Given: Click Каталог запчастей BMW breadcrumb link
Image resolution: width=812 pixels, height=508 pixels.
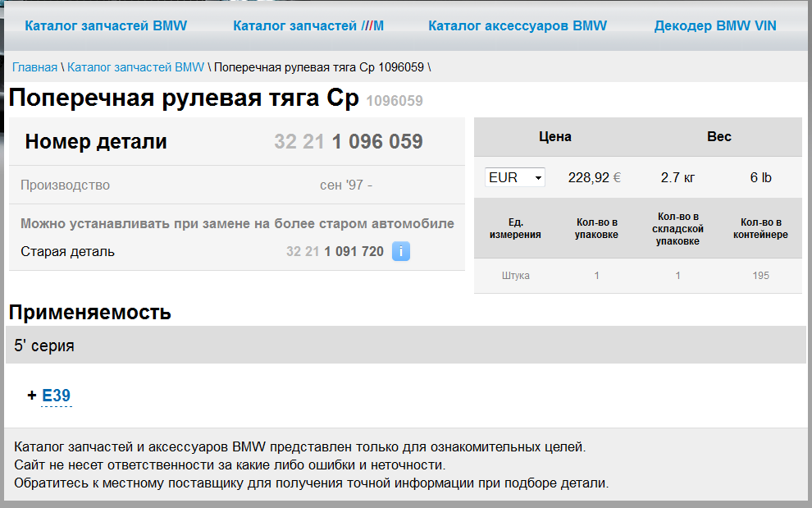Looking at the screenshot, I should pos(135,67).
